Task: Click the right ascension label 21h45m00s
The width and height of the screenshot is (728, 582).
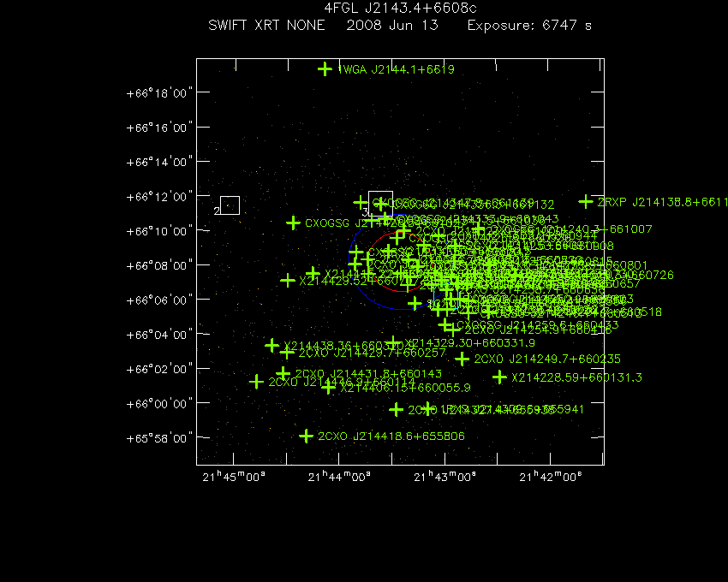Action: 234,477
